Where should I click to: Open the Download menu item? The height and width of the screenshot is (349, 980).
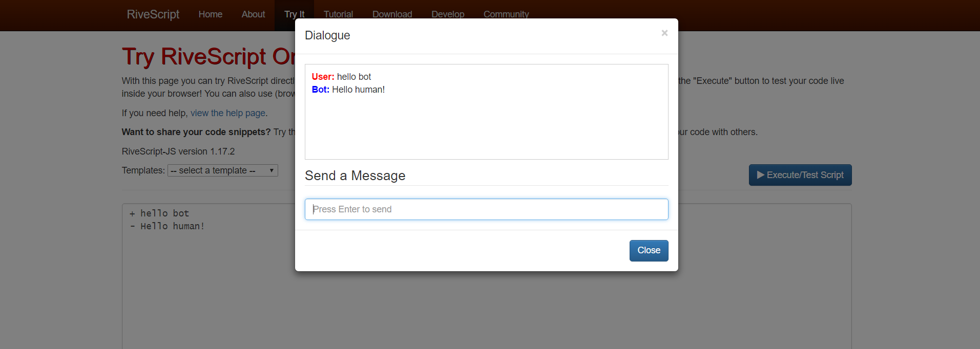click(392, 14)
